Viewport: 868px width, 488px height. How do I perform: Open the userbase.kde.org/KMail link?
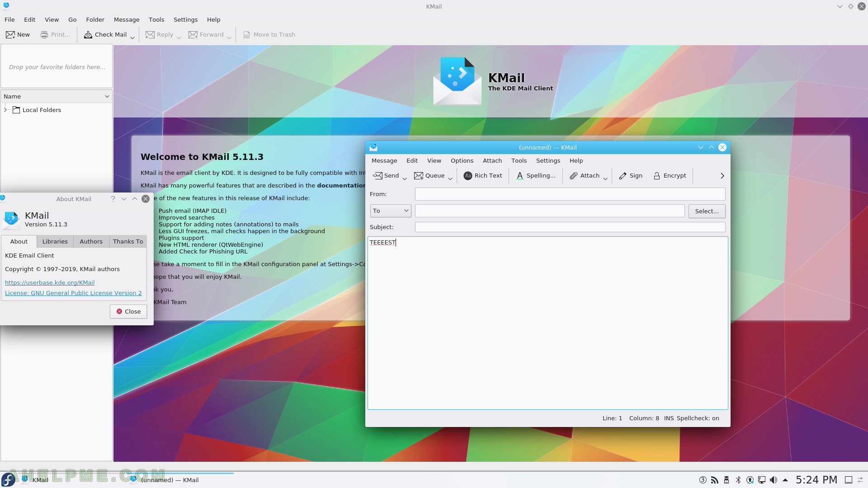click(50, 283)
